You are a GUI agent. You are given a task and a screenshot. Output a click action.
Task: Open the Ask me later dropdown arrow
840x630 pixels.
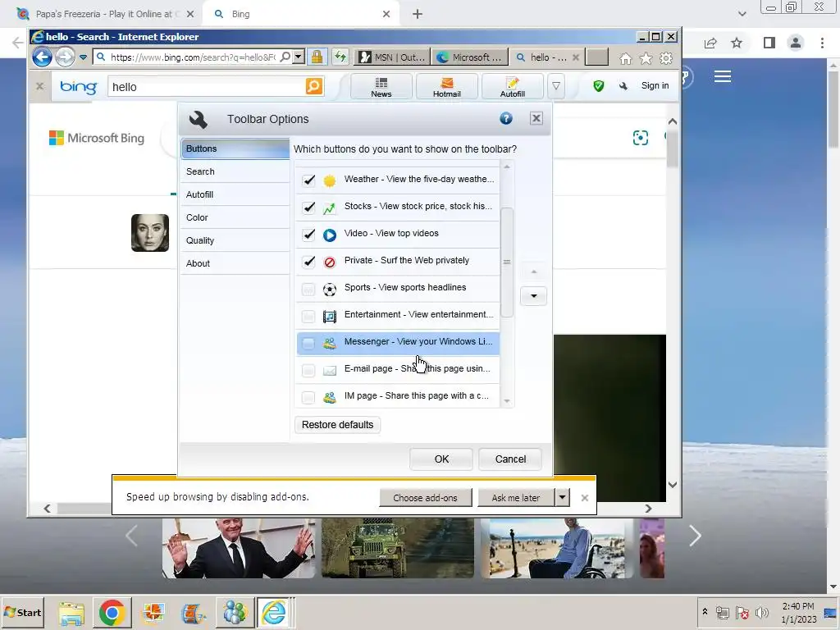click(x=562, y=497)
